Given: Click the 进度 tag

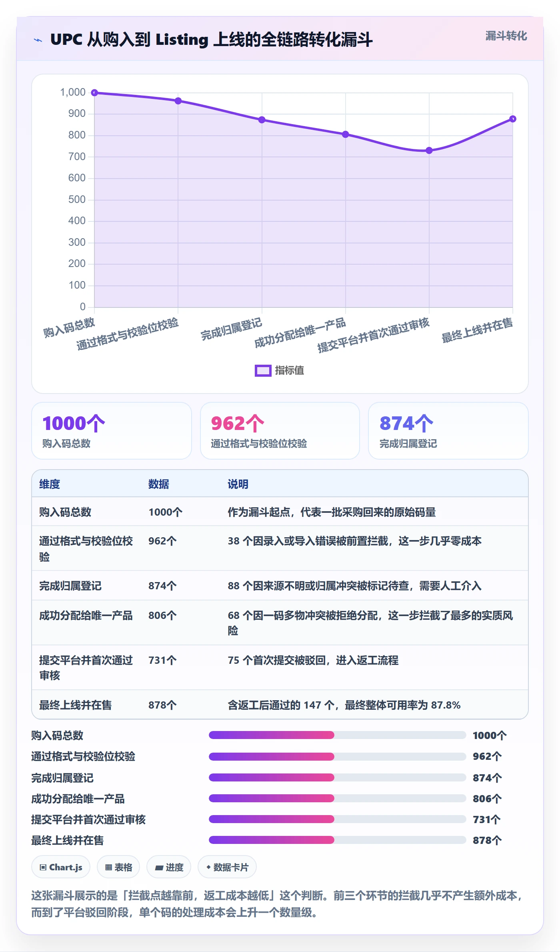Looking at the screenshot, I should click(169, 867).
